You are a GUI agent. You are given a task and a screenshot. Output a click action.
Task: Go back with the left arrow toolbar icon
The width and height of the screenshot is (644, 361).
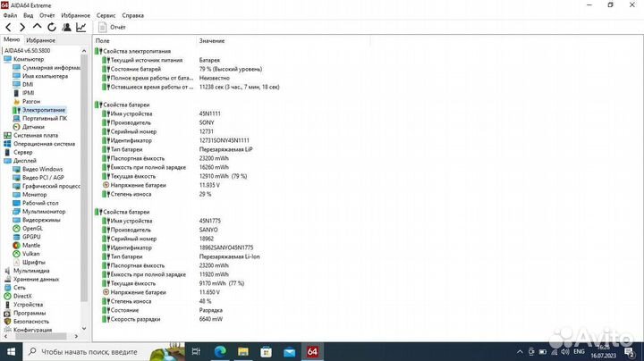[x=9, y=28]
